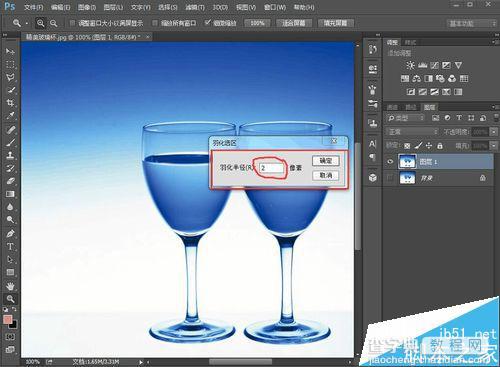Choose Zoom Out mode in options bar
The height and width of the screenshot is (367, 500).
[53, 23]
